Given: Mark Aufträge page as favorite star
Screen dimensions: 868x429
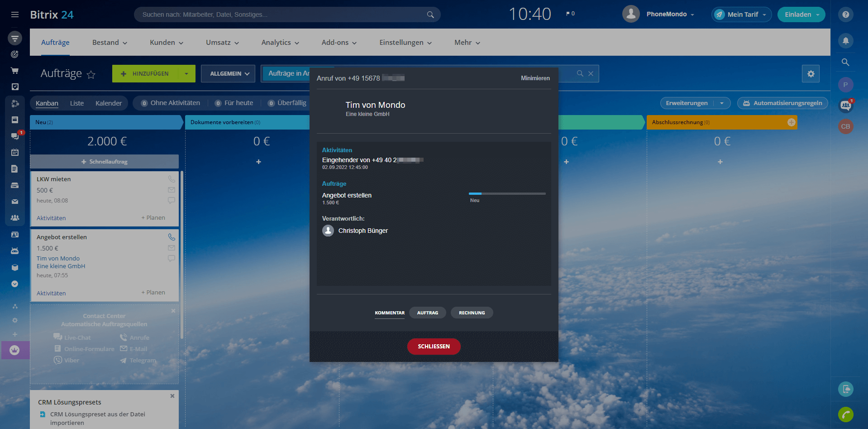Looking at the screenshot, I should tap(91, 75).
